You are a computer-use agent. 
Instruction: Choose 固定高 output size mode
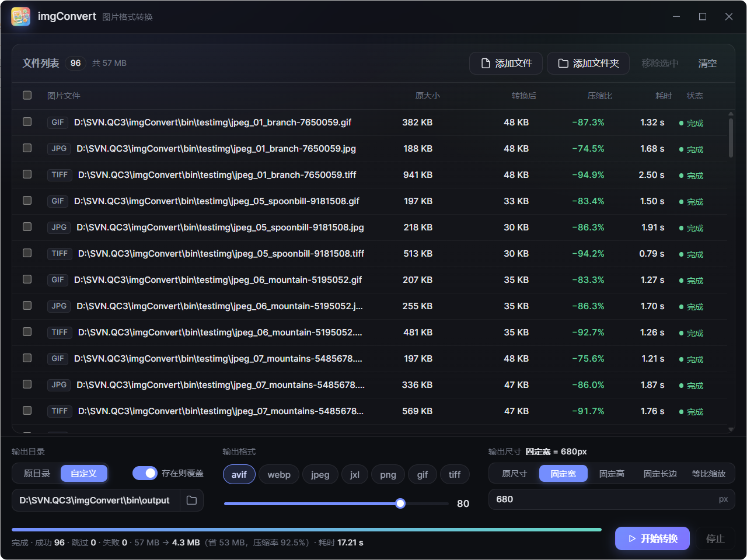(x=612, y=474)
